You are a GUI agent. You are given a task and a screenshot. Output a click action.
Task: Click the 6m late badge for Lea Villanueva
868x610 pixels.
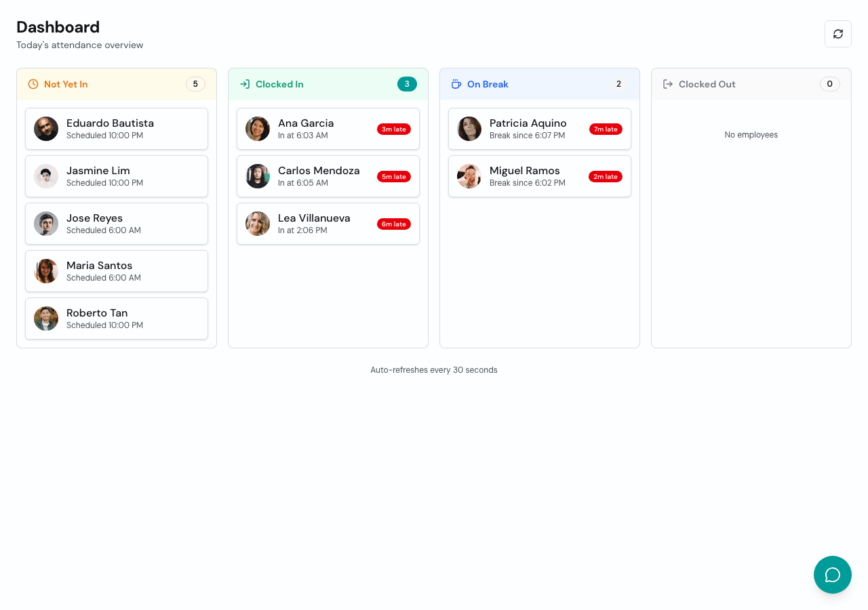(x=394, y=223)
